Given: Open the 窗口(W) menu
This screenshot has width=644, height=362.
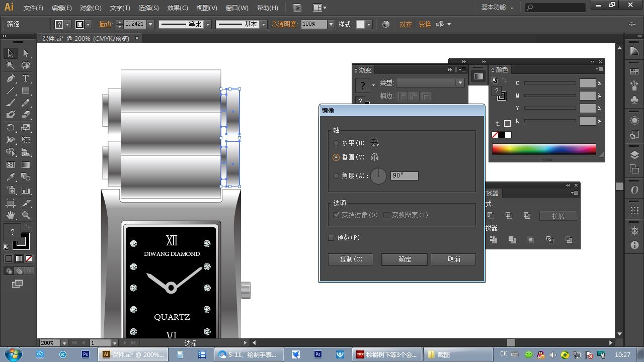Looking at the screenshot, I should click(237, 8).
